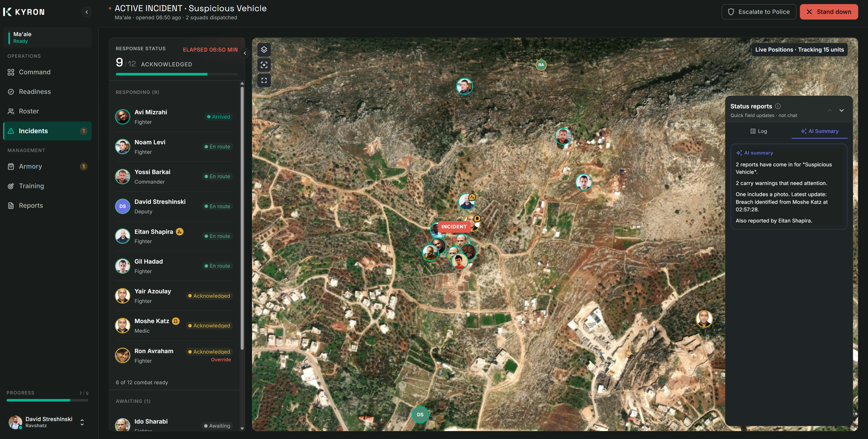868x439 pixels.
Task: Select the Yair Azoulay responder row
Action: (x=174, y=296)
